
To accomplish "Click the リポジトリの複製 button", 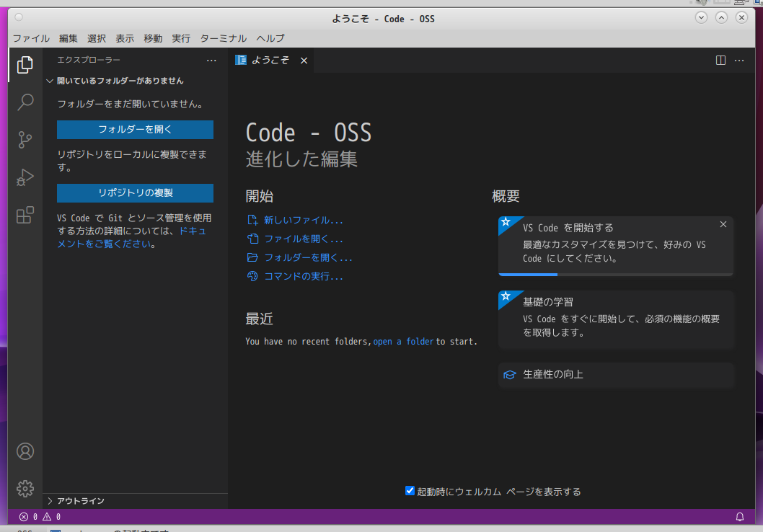I will coord(135,193).
